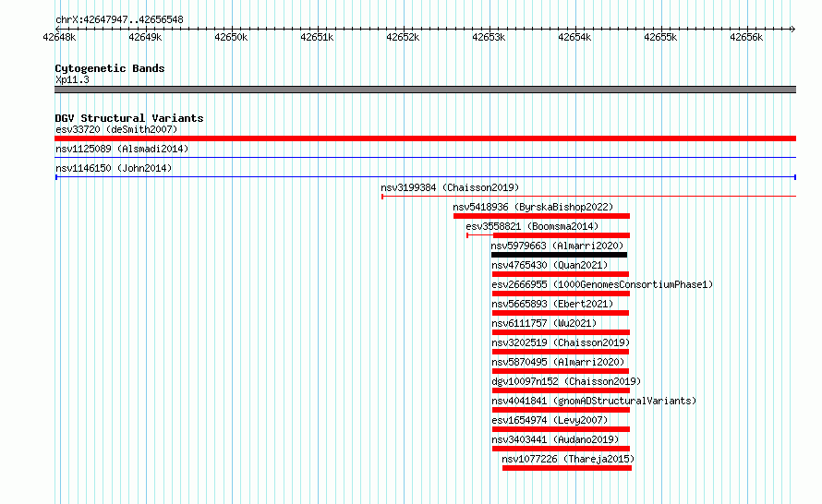Click the 42650k ruler tick label

(x=231, y=37)
